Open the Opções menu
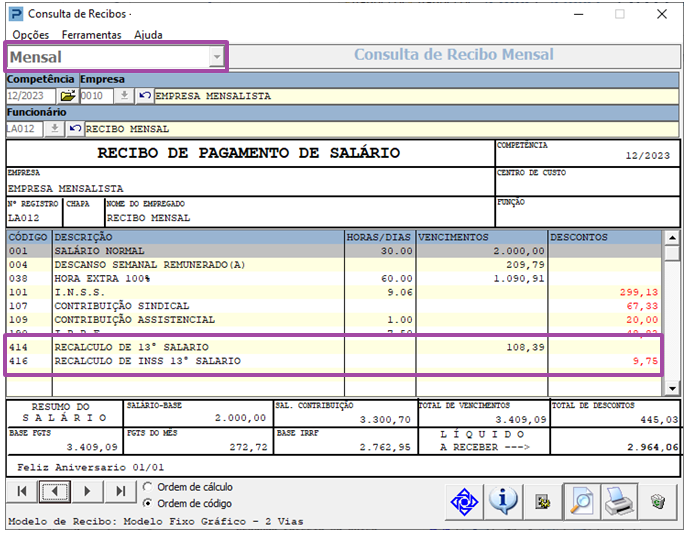This screenshot has height=534, width=691. 30,35
